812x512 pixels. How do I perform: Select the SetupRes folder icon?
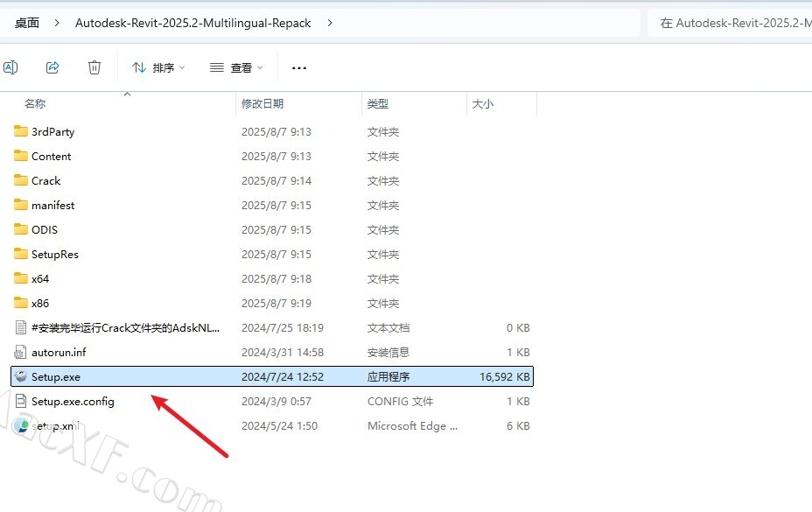21,254
